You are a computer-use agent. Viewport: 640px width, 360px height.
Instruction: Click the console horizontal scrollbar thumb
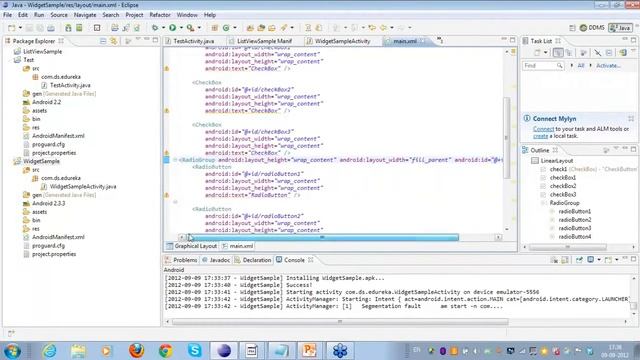(340, 322)
